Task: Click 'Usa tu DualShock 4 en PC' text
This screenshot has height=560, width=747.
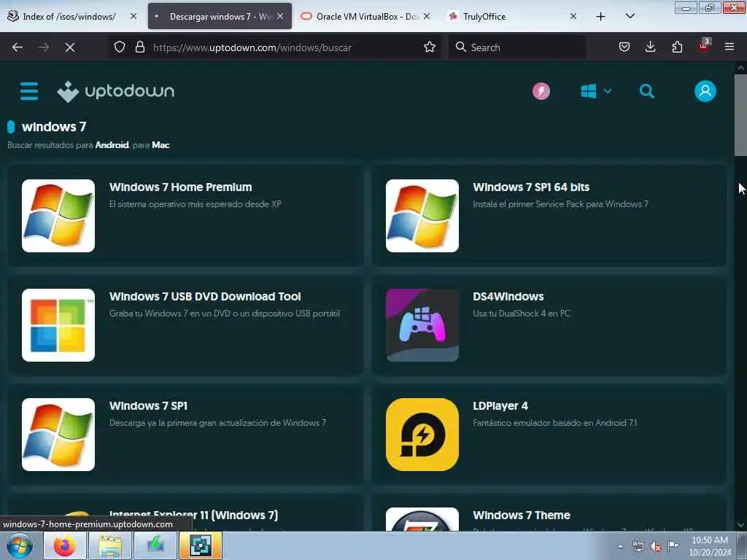Action: (x=521, y=314)
